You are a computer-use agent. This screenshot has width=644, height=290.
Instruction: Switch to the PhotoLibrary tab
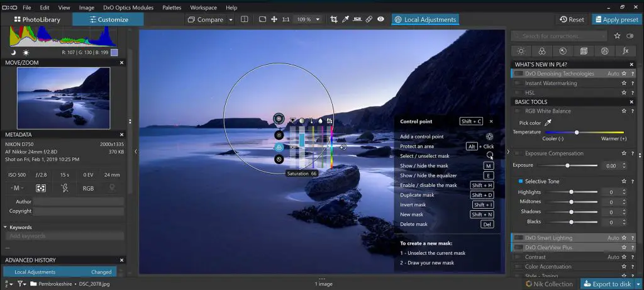37,20
